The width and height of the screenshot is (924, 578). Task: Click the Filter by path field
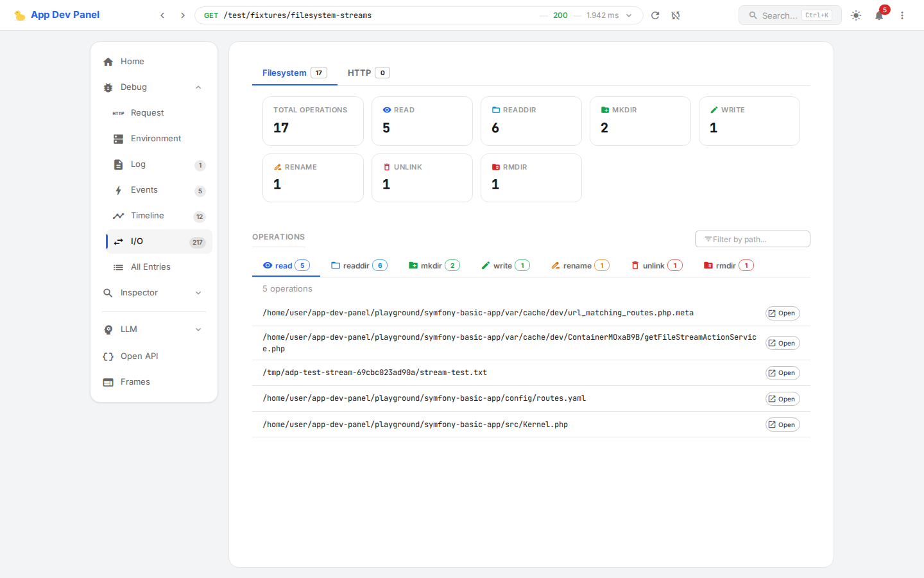pos(752,238)
